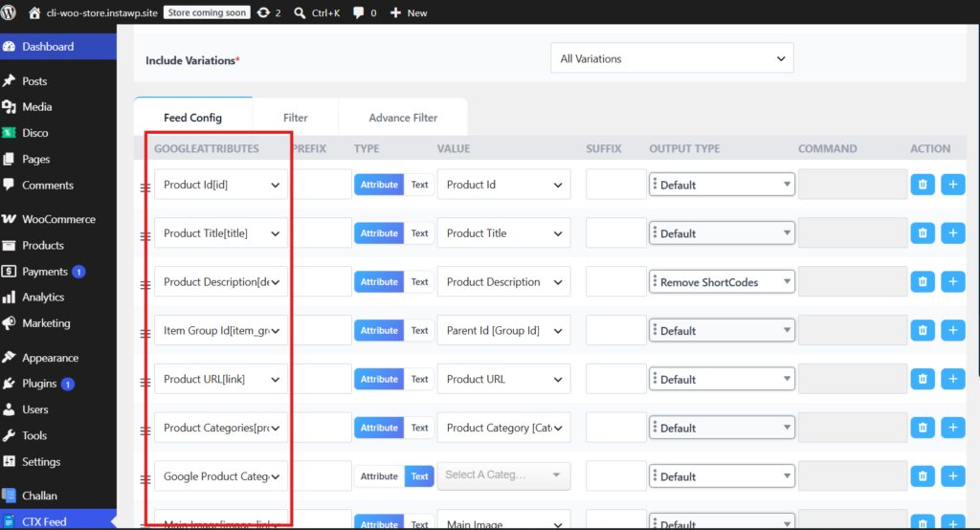Set Google Product Category type to Attribute
Screen dimensions: 980x530
(379, 476)
